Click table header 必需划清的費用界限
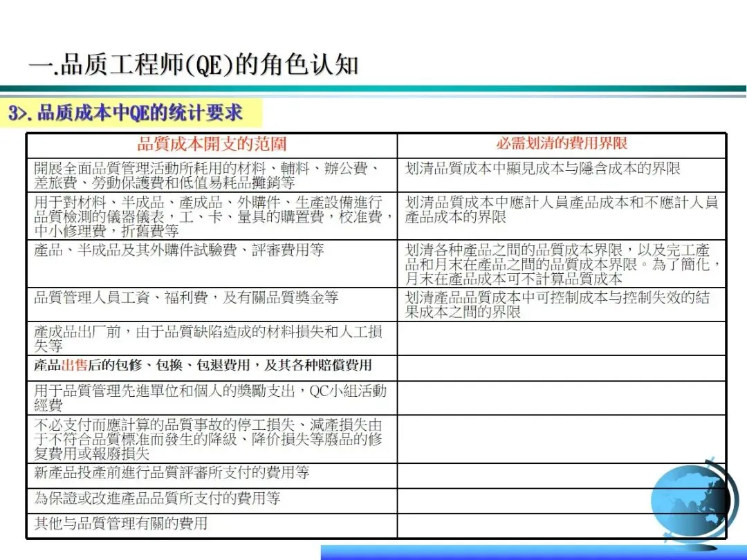 click(x=562, y=143)
